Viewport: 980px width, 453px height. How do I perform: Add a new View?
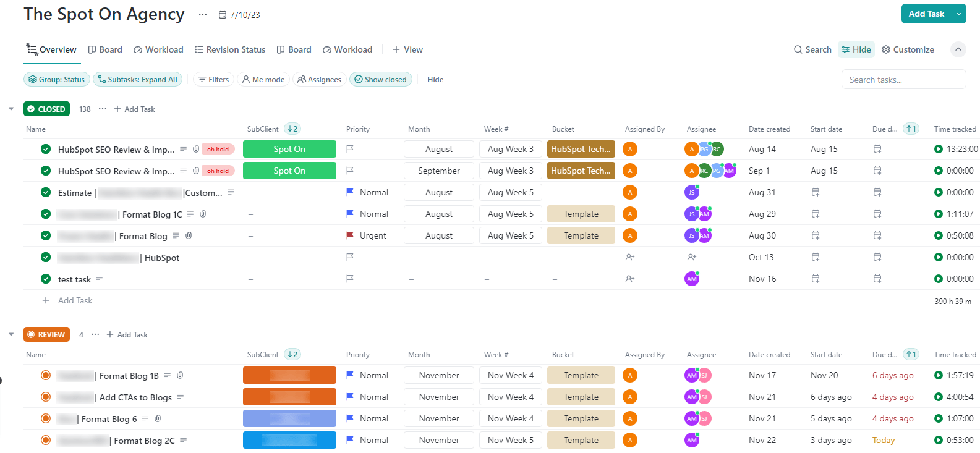pos(408,49)
